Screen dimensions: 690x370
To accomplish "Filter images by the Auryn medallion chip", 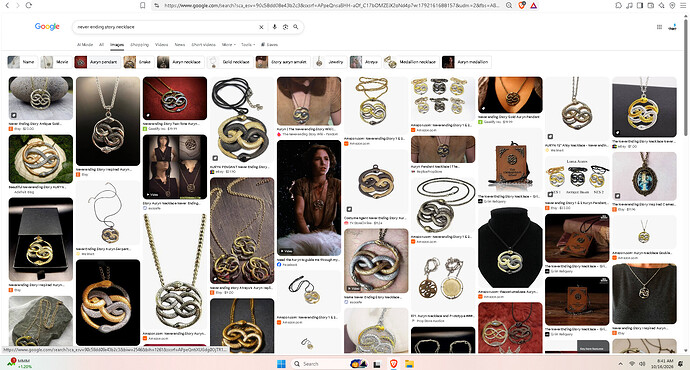I will (466, 62).
